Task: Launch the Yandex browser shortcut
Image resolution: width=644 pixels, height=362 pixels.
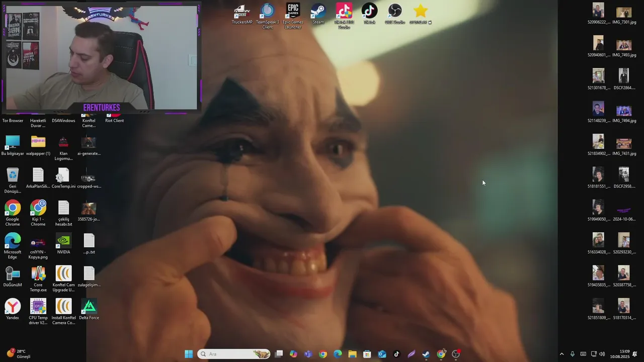Action: pyautogui.click(x=13, y=309)
